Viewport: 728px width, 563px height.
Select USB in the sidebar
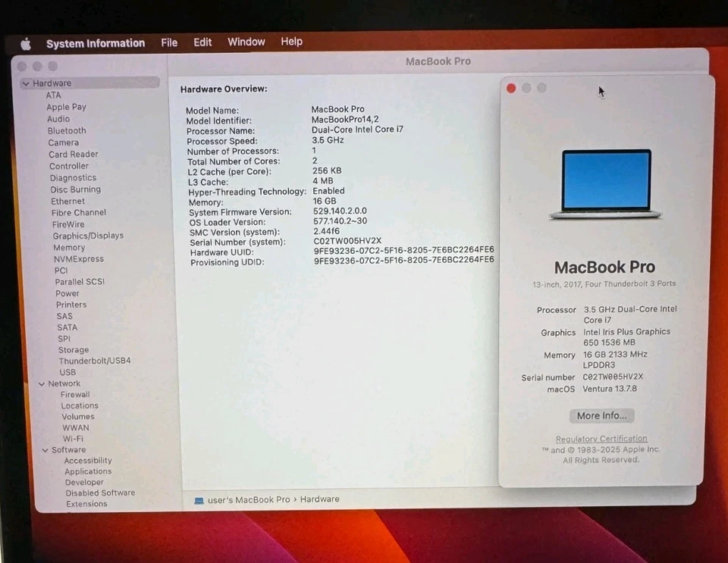pyautogui.click(x=67, y=372)
